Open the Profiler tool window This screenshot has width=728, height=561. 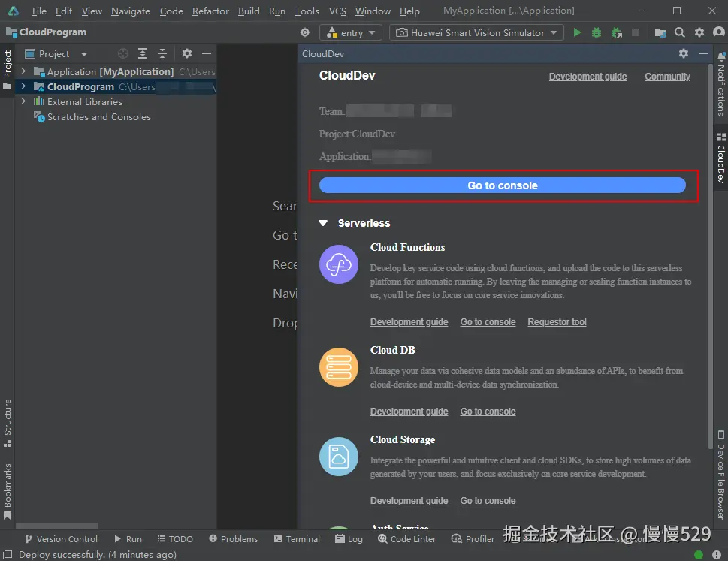click(473, 538)
